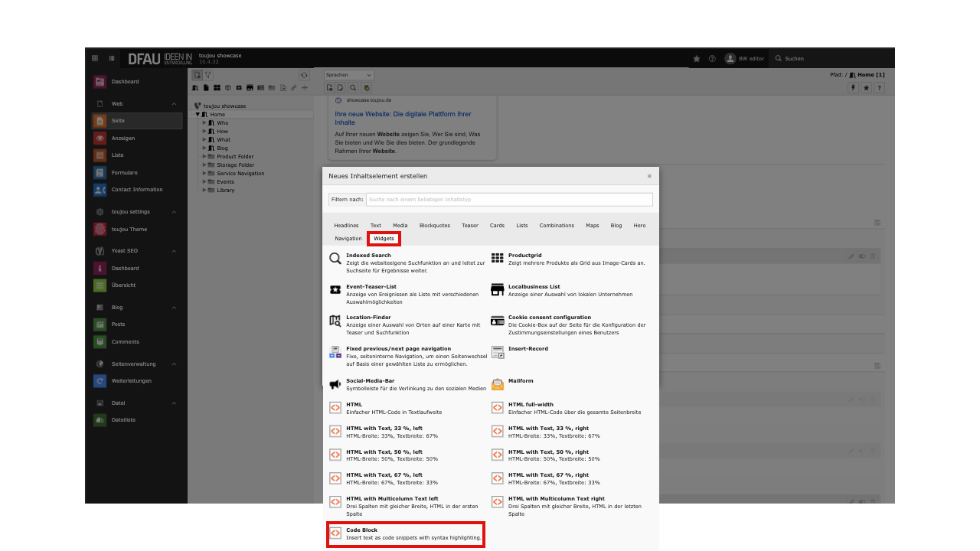
Task: Switch to the Combinations tab
Action: [557, 226]
